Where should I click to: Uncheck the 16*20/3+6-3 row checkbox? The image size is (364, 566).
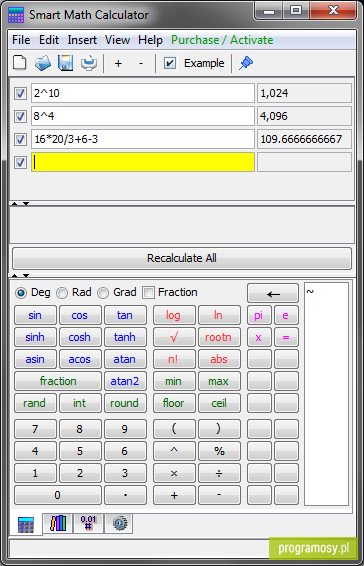coord(20,139)
